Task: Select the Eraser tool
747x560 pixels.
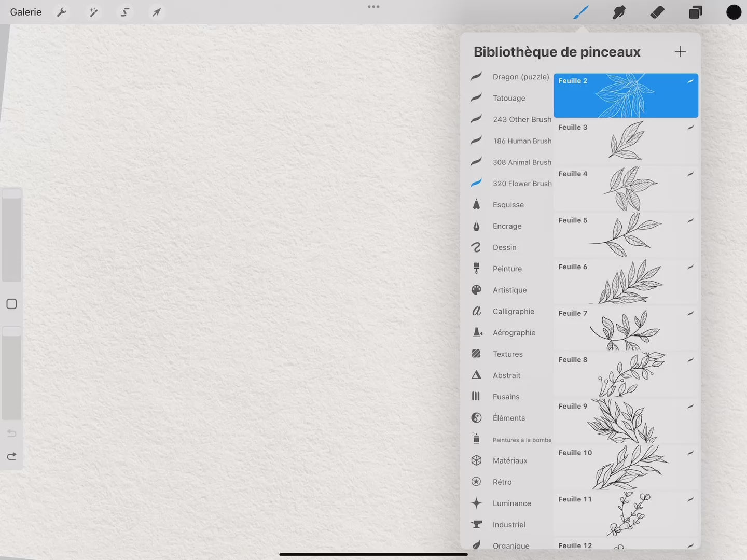Action: click(657, 12)
